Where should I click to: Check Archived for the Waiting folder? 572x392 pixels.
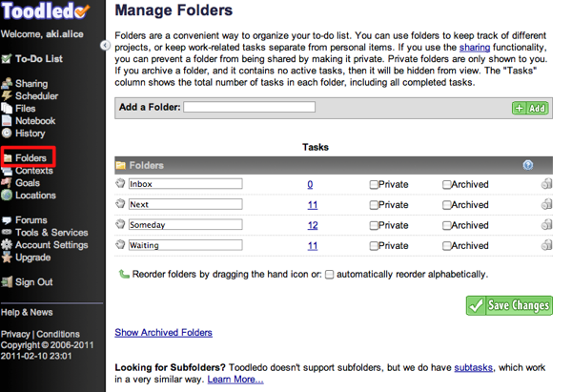[x=446, y=246]
